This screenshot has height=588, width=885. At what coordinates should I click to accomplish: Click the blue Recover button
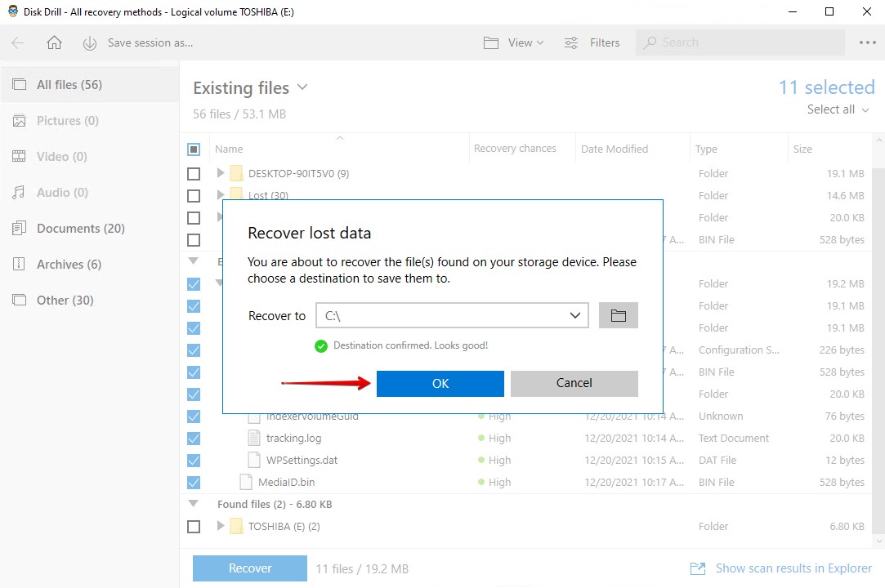coord(250,568)
